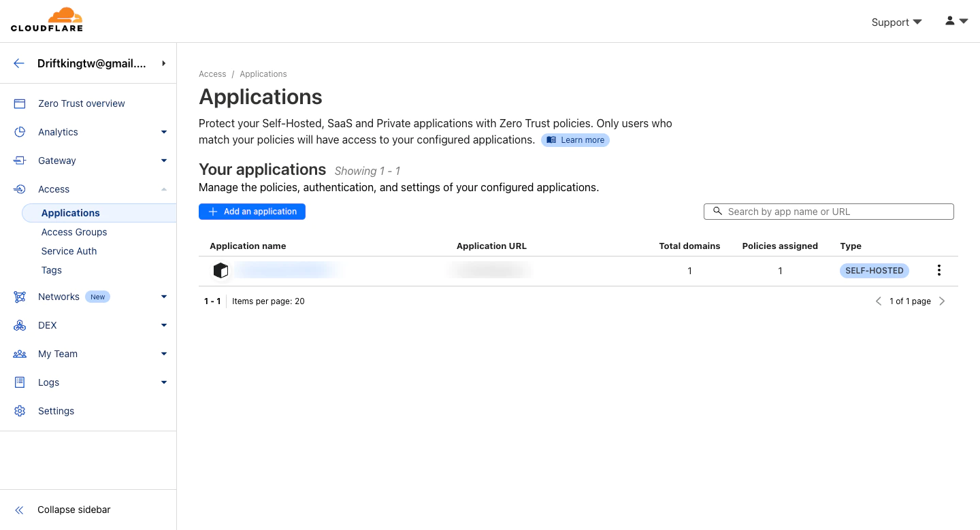Expand the Networks section arrow
This screenshot has width=980, height=530.
pyautogui.click(x=164, y=297)
